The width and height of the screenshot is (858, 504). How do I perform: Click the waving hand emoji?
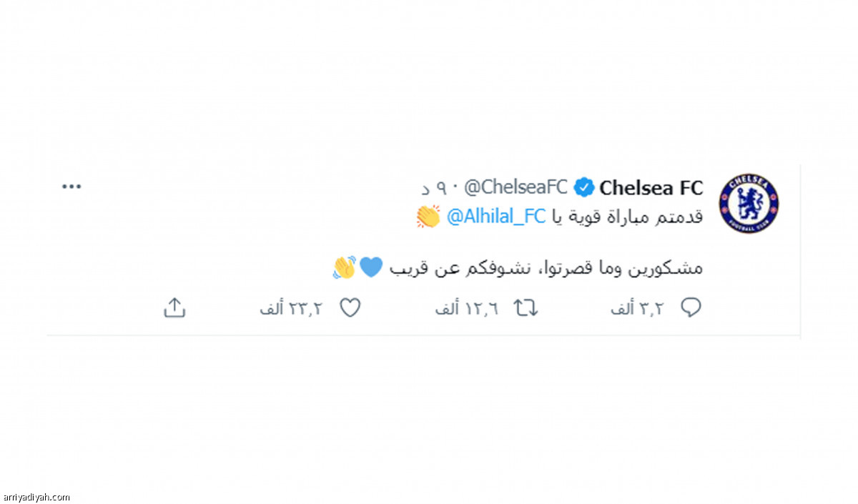point(345,267)
